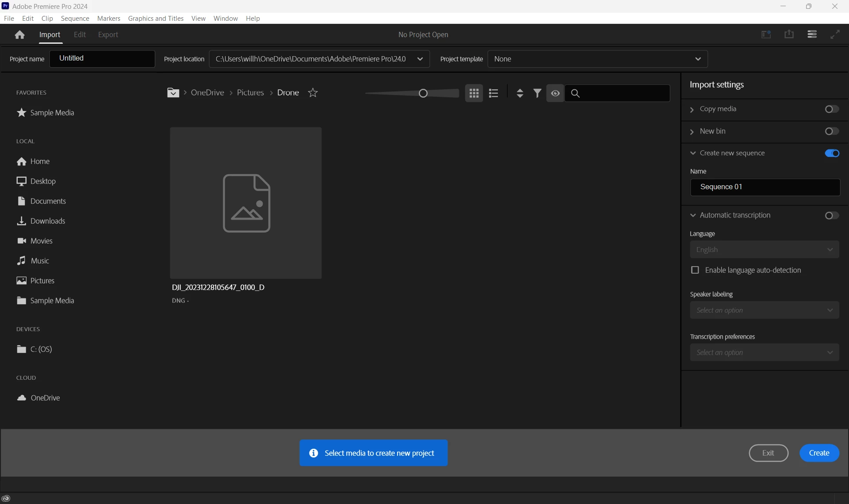Adjust the thumbnail size slider
This screenshot has height=504, width=849.
pos(423,93)
